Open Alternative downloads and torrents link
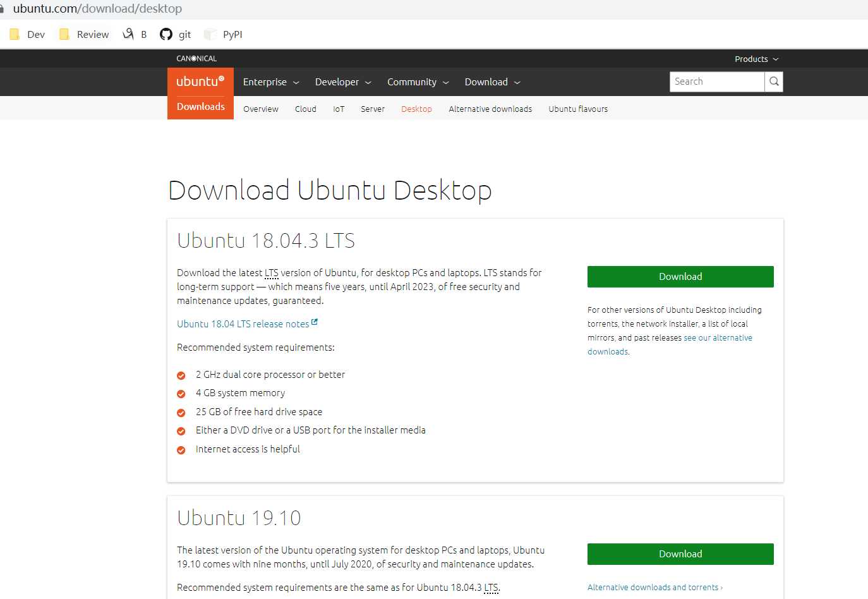Viewport: 868px width, 599px height. coord(654,587)
